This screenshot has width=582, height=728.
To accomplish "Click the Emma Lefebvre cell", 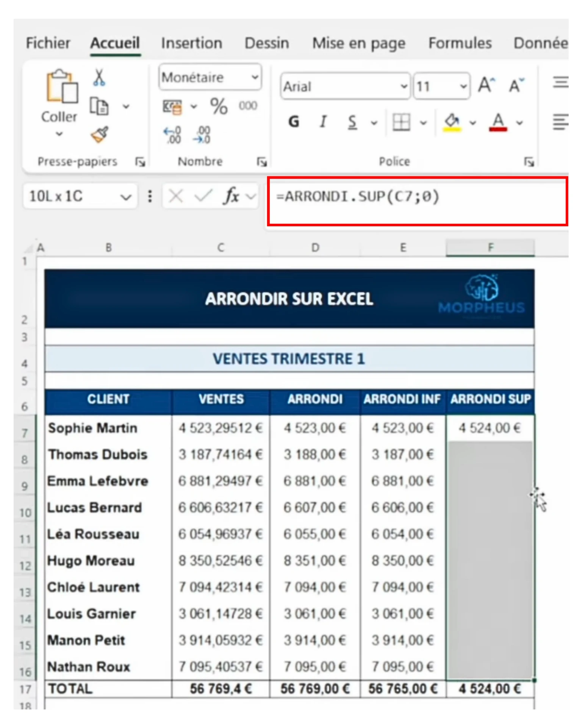I will pyautogui.click(x=108, y=481).
